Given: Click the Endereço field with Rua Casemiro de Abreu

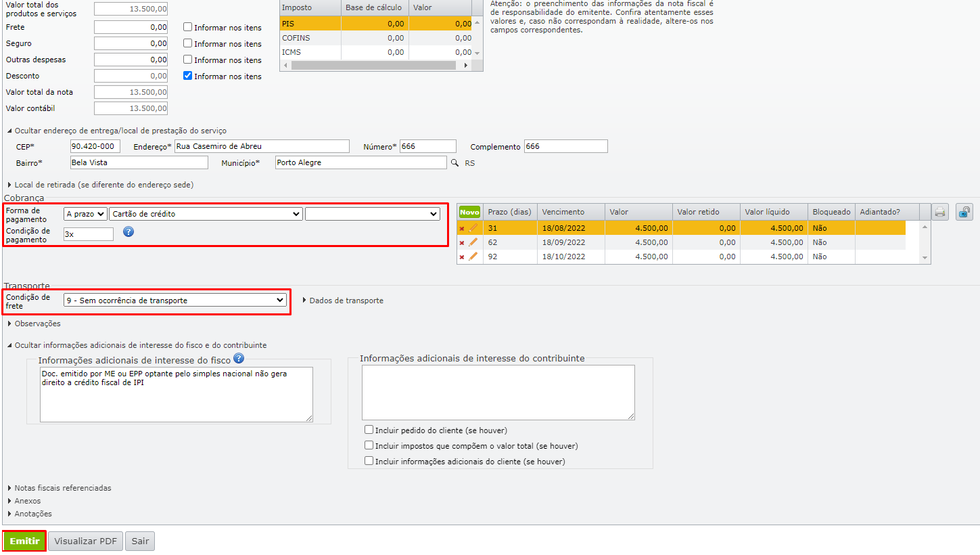Looking at the screenshot, I should tap(262, 146).
